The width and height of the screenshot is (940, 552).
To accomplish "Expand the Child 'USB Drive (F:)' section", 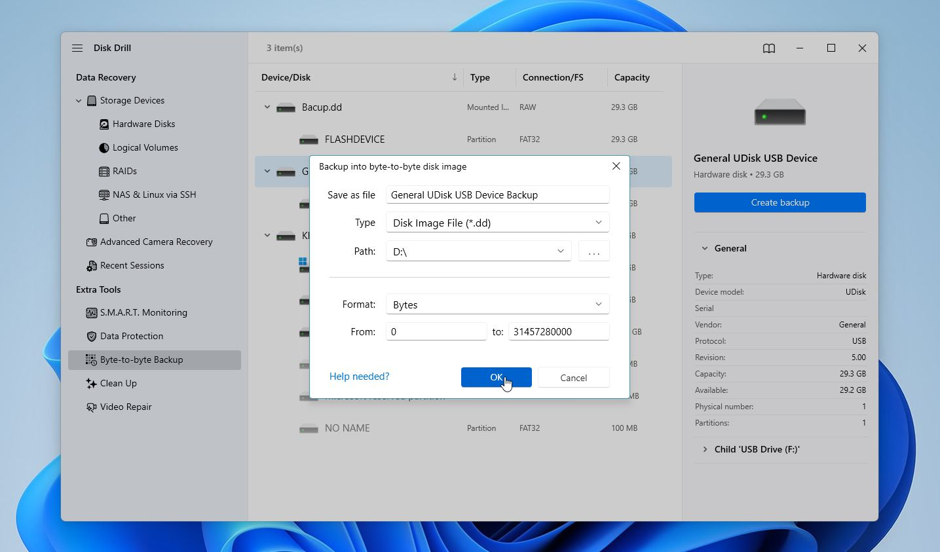I will tap(705, 450).
